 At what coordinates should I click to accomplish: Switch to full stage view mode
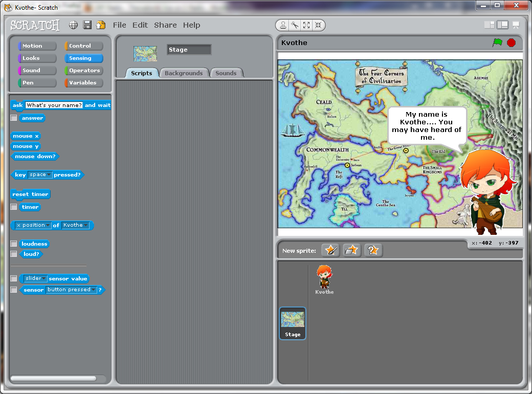[502, 25]
